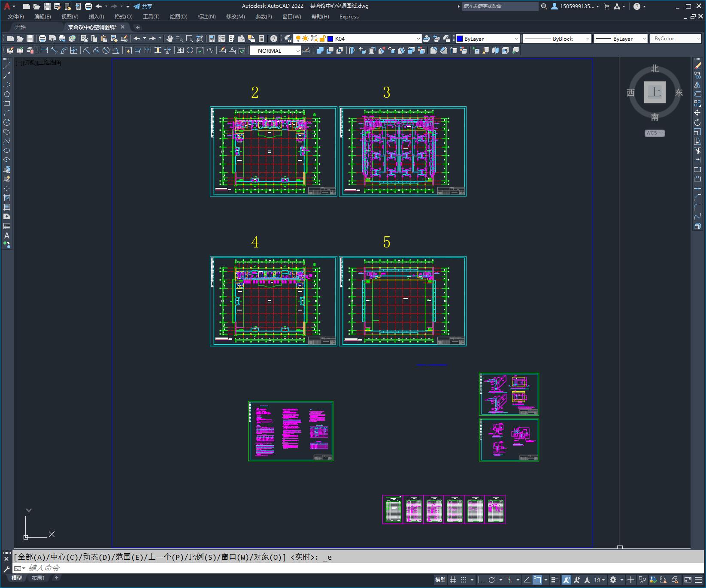Image resolution: width=706 pixels, height=588 pixels.
Task: Click the Autodesk App Store cart icon
Action: (x=607, y=6)
